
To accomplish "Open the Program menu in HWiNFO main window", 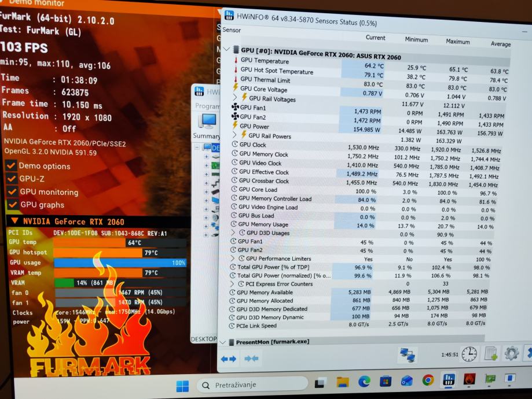I will (207, 106).
